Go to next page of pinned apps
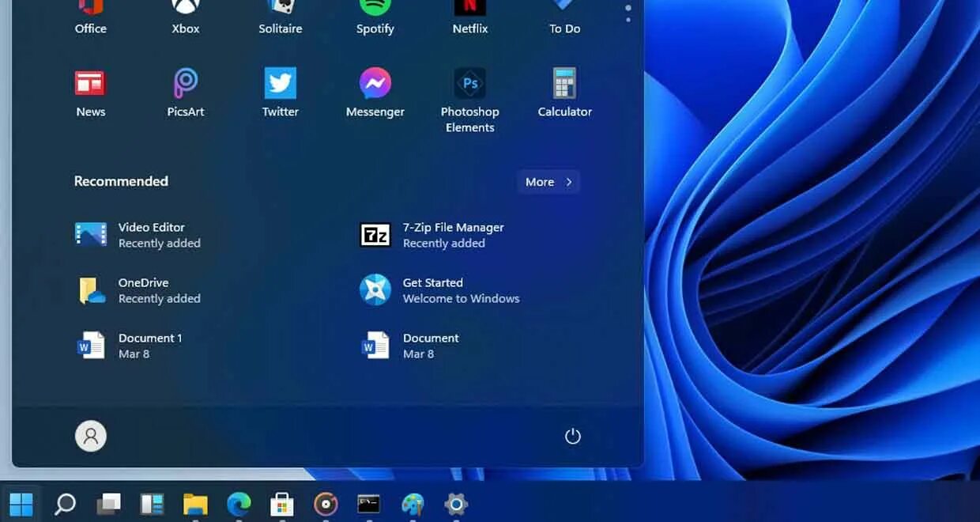Viewport: 980px width, 522px height. pyautogui.click(x=628, y=19)
